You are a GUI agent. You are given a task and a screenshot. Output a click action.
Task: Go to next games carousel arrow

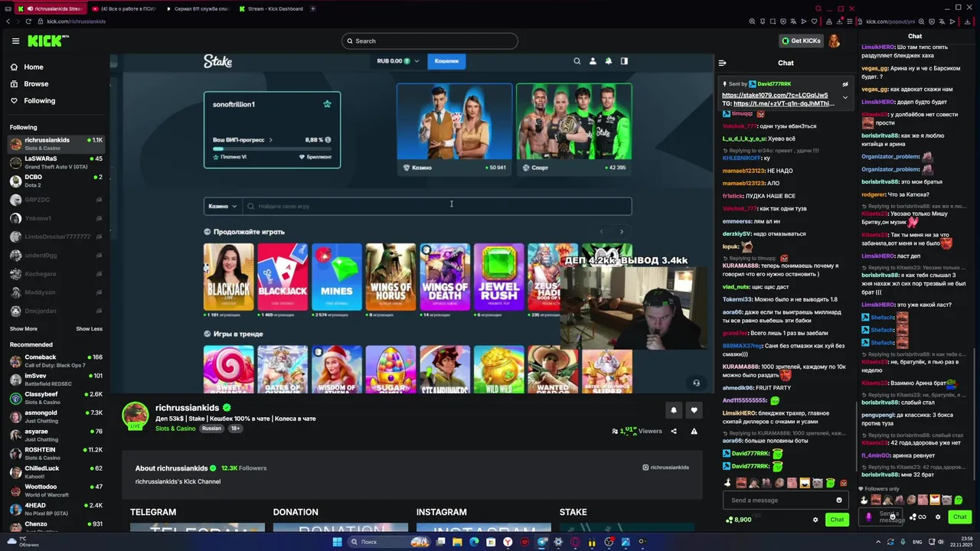tap(621, 232)
